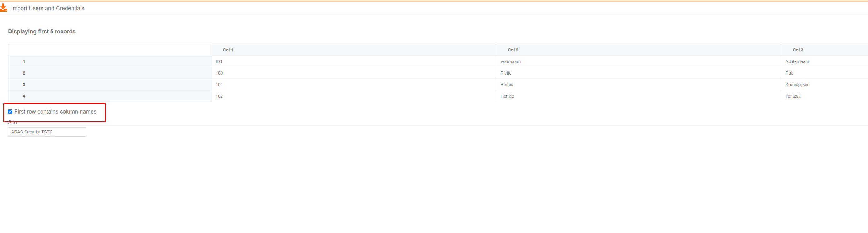Click the Col 1 column header
The image size is (868, 233).
click(355, 50)
